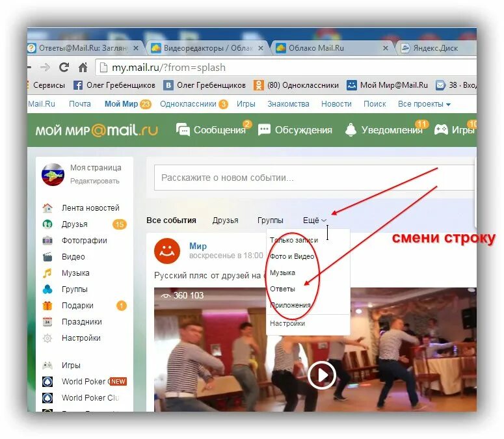Open the Mail.Ru link in top bar

[x=42, y=104]
